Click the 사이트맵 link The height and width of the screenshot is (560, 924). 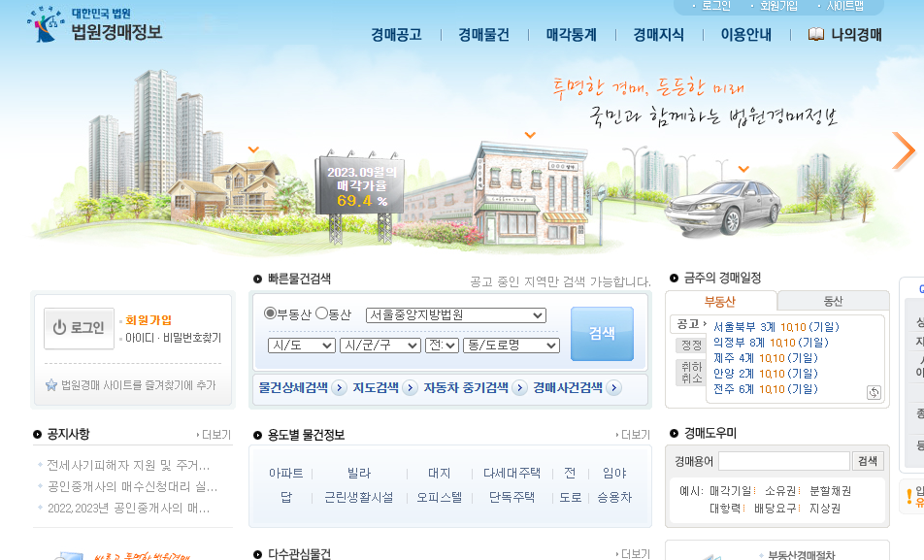(844, 6)
